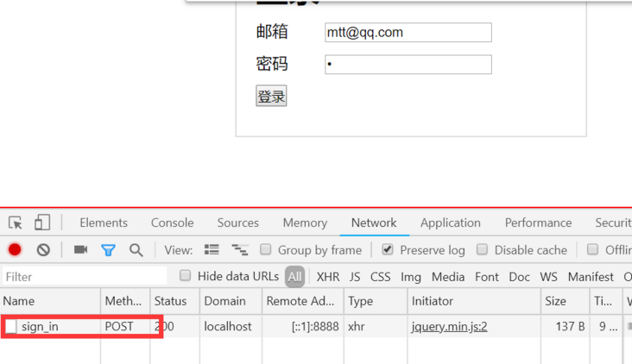Screen dimensions: 632x364
Task: Show the waterfall overview icon
Action: click(240, 249)
